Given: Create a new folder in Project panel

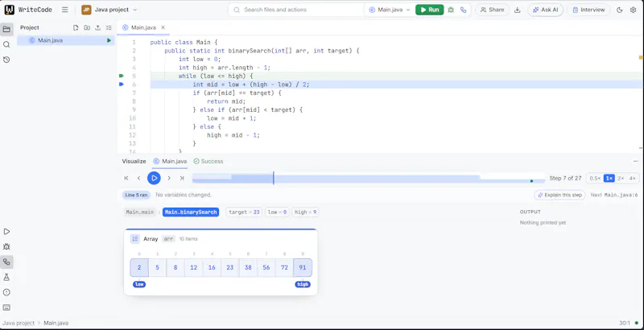Looking at the screenshot, I should pyautogui.click(x=87, y=28).
